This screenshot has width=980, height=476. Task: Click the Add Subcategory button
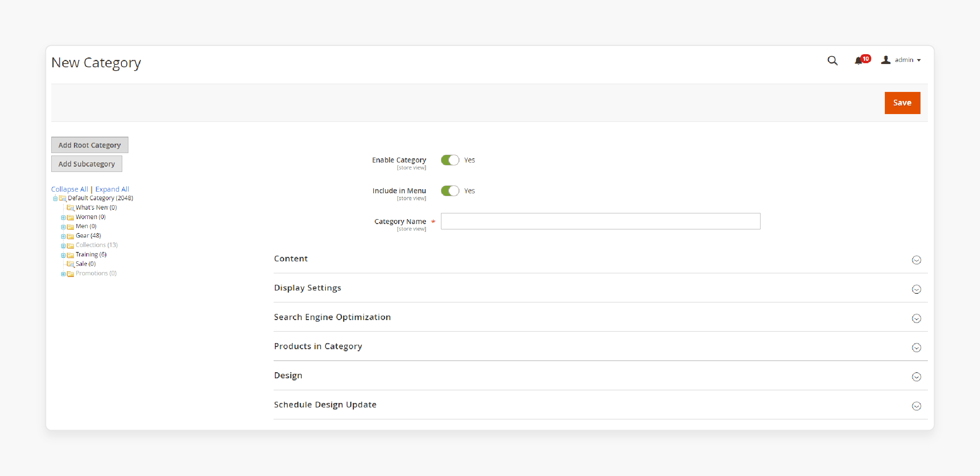coord(86,163)
